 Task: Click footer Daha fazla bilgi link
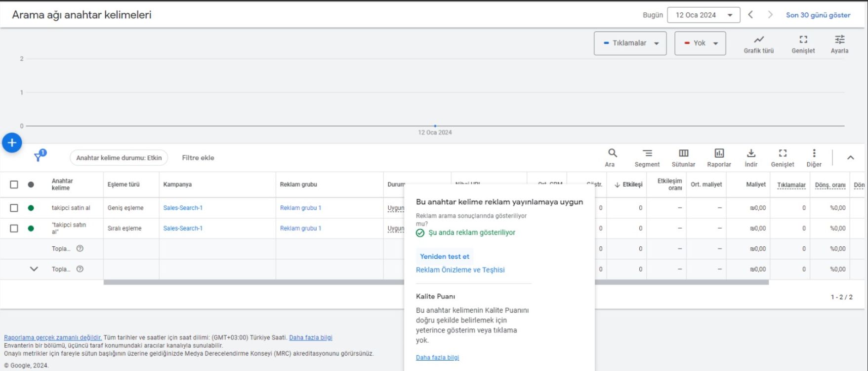point(311,337)
